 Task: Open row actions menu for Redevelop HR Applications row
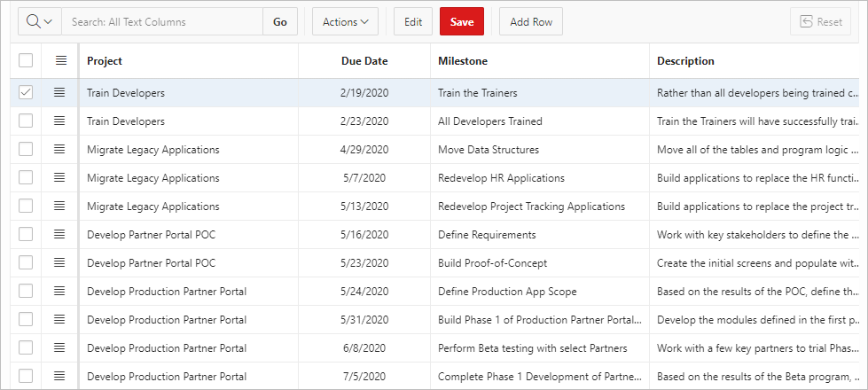(x=59, y=177)
